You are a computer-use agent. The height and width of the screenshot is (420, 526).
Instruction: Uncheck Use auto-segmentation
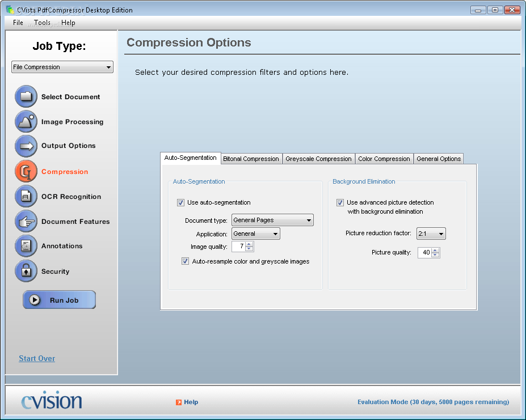[180, 202]
